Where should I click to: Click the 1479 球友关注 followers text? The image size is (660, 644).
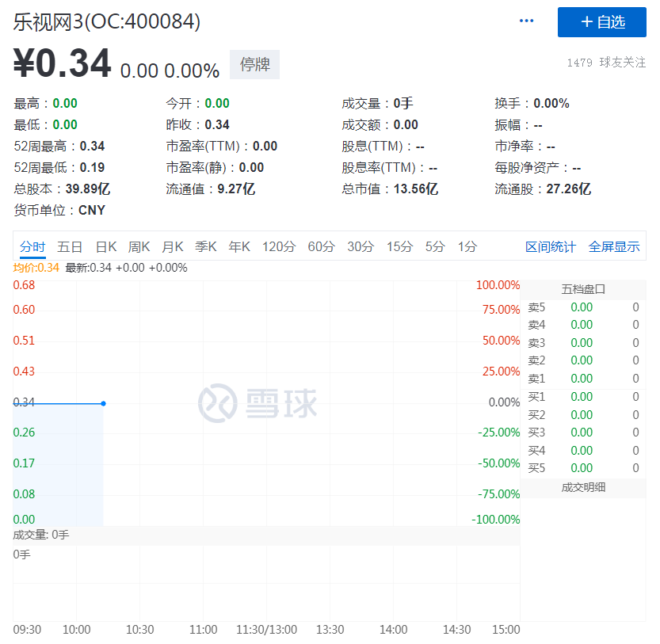606,63
